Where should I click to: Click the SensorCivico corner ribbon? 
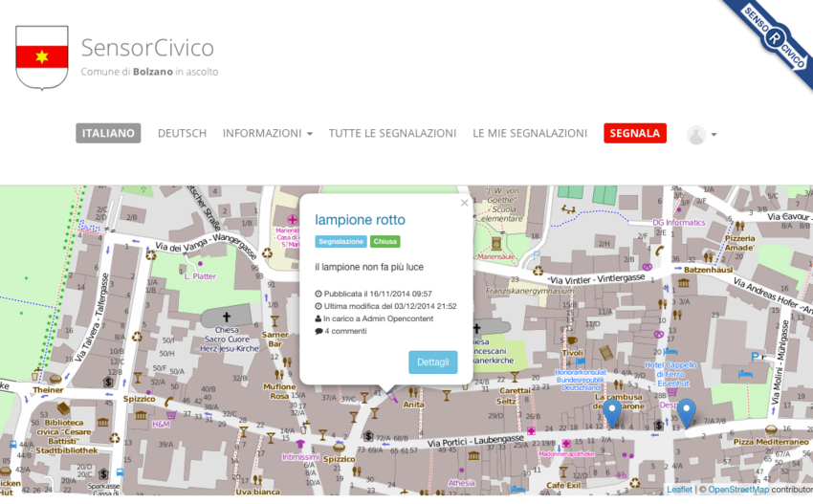click(774, 37)
